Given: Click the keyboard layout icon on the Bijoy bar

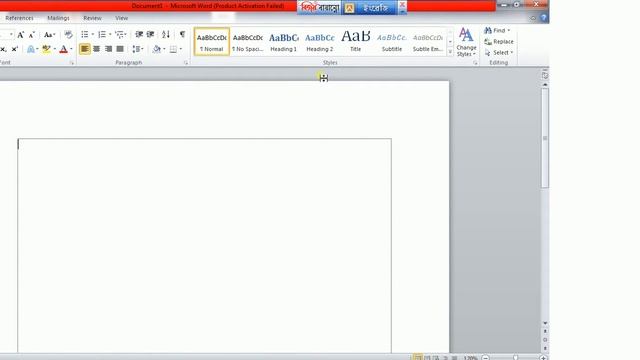Looking at the screenshot, I should (x=349, y=8).
